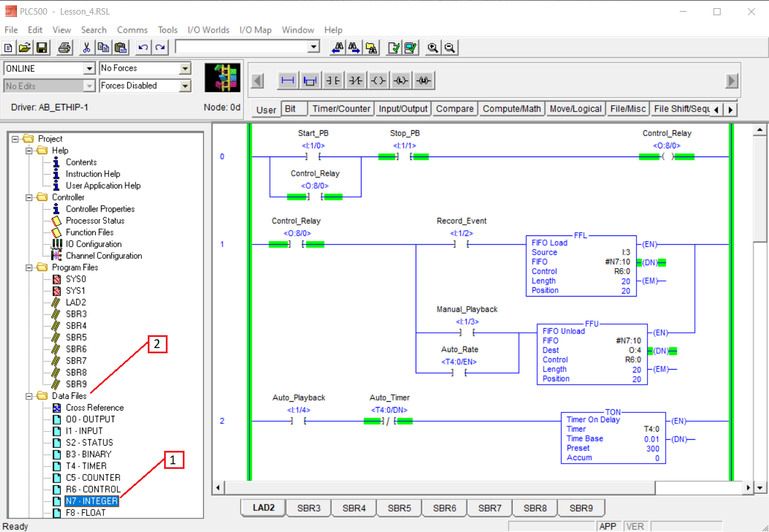
Task: Switch to the Timer/Counter instruction tab
Action: [341, 109]
